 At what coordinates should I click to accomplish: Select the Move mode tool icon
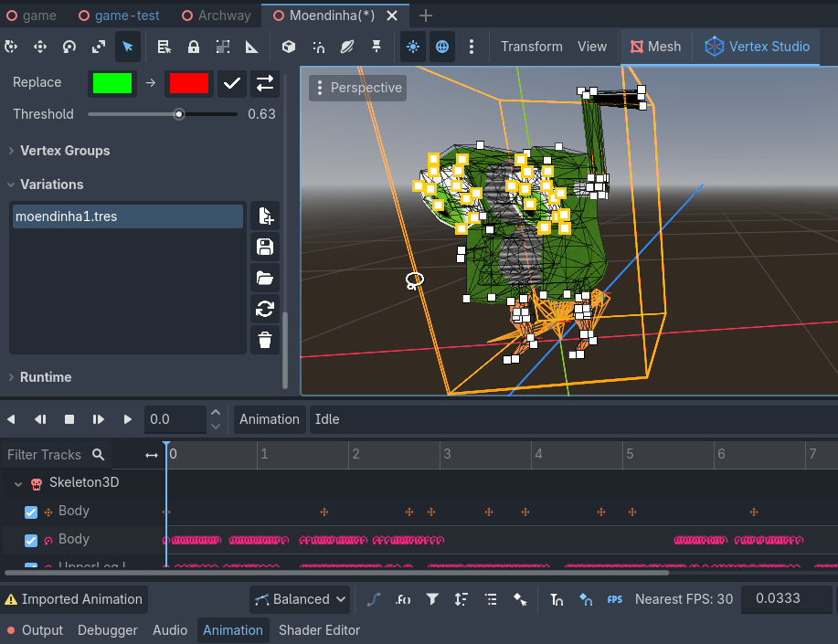(x=40, y=47)
